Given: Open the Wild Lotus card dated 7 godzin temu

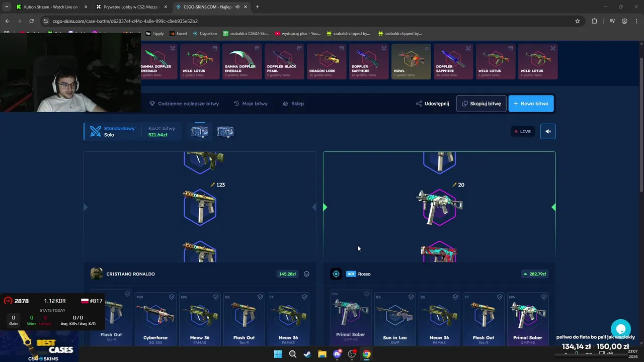Looking at the screenshot, I should click(200, 61).
